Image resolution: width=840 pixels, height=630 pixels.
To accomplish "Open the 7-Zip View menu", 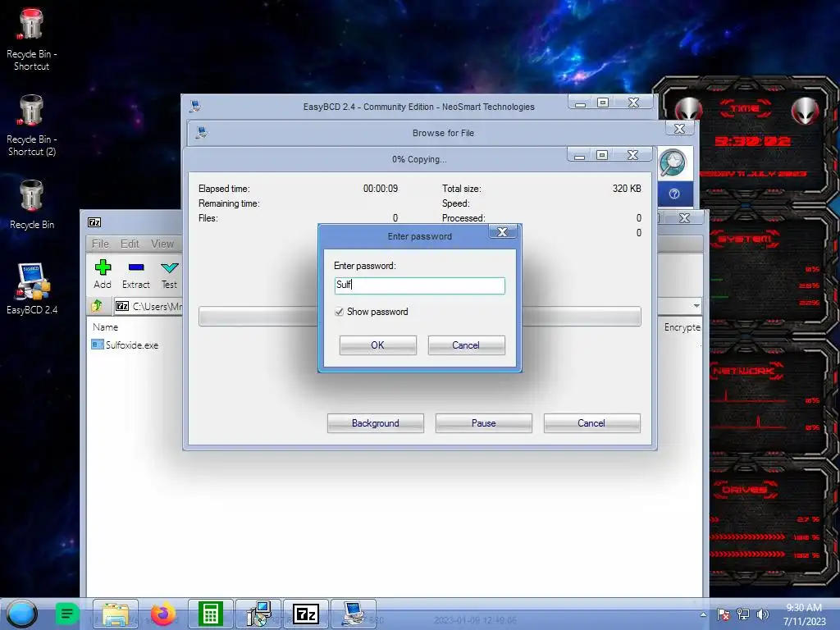I will click(162, 244).
